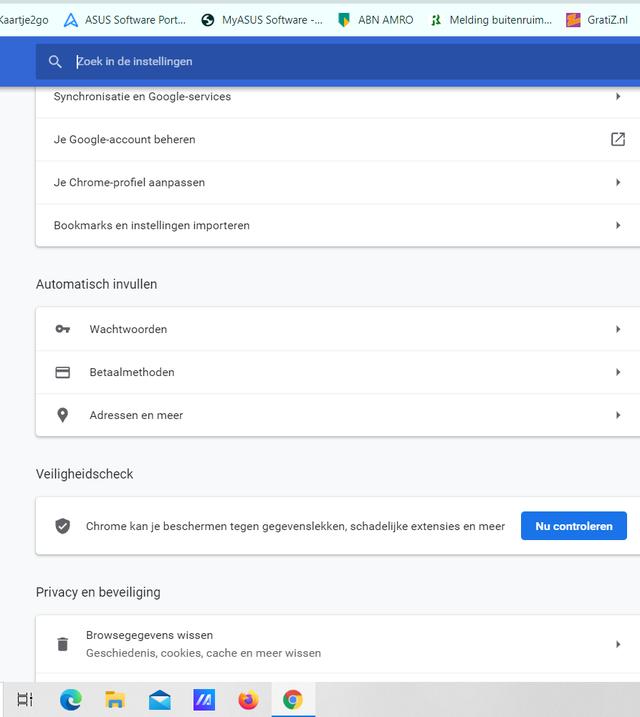
Task: Click the trash icon for Browsegegevens wissen
Action: (x=63, y=644)
